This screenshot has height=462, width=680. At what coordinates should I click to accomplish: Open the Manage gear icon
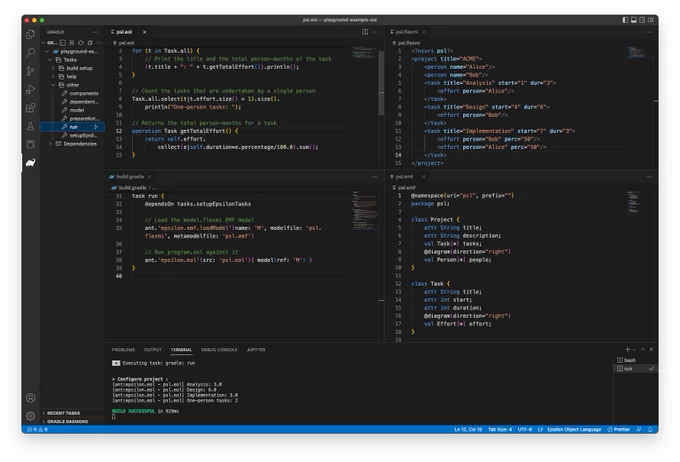coord(30,416)
